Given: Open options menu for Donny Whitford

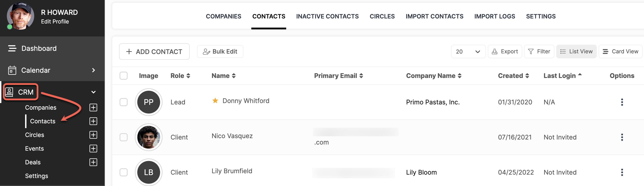Looking at the screenshot, I should (x=622, y=102).
